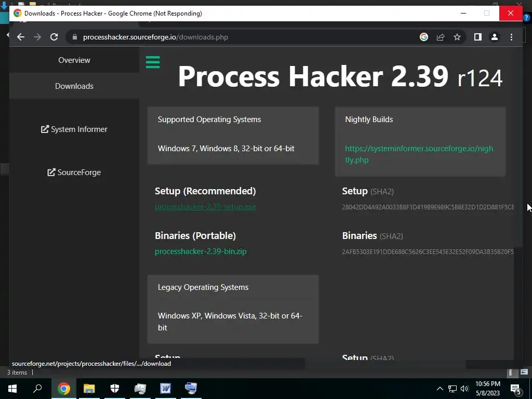
Task: Open Windows Security shield on taskbar
Action: [115, 389]
